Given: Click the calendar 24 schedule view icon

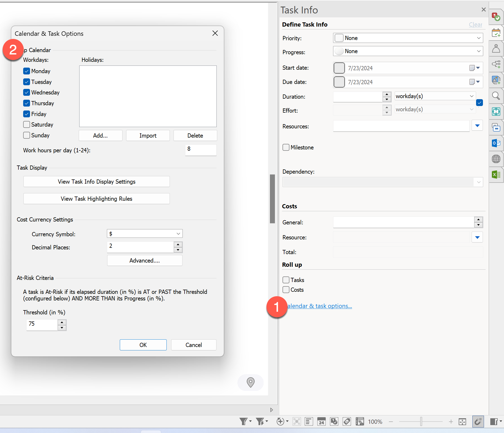Looking at the screenshot, I should click(x=321, y=422).
